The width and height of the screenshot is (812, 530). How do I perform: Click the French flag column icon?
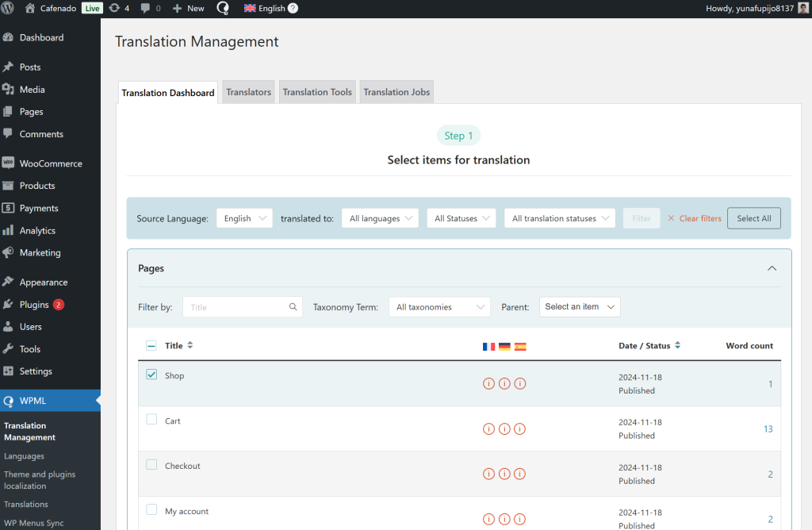coord(488,346)
